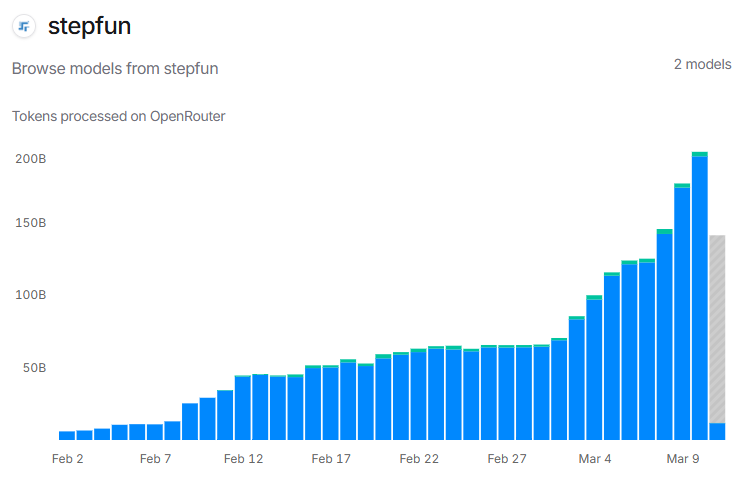This screenshot has width=755, height=483.
Task: Select the bar above the Feb 17 label
Action: point(330,403)
